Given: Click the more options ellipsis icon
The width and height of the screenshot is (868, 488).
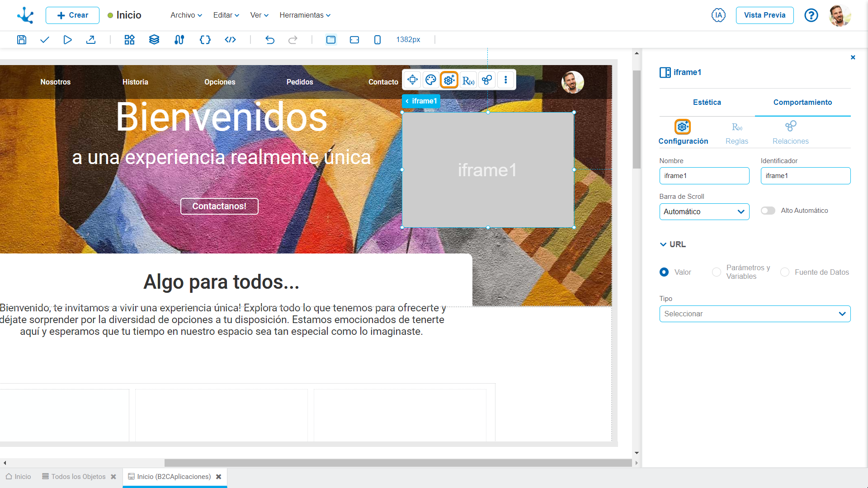Looking at the screenshot, I should coord(505,80).
